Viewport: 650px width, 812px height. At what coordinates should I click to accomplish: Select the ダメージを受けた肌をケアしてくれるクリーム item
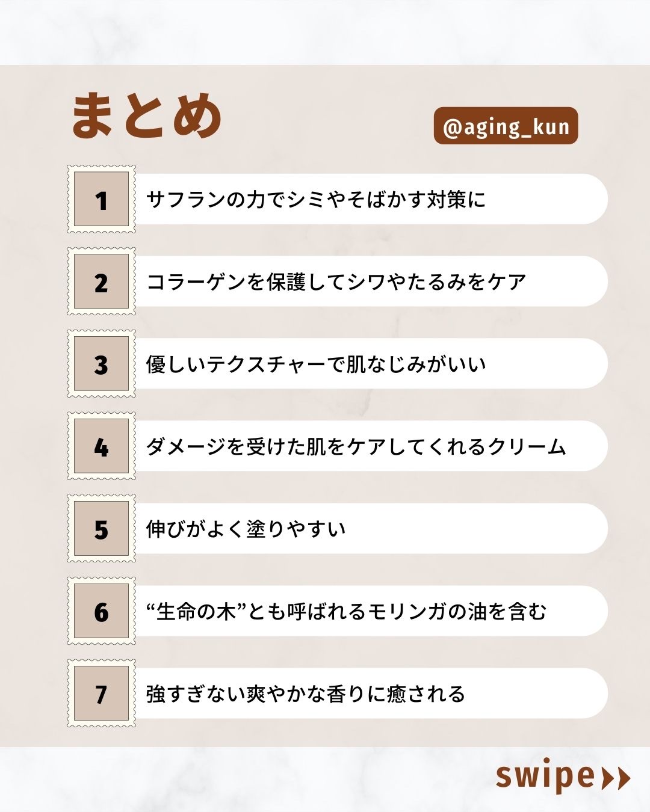coord(356,447)
